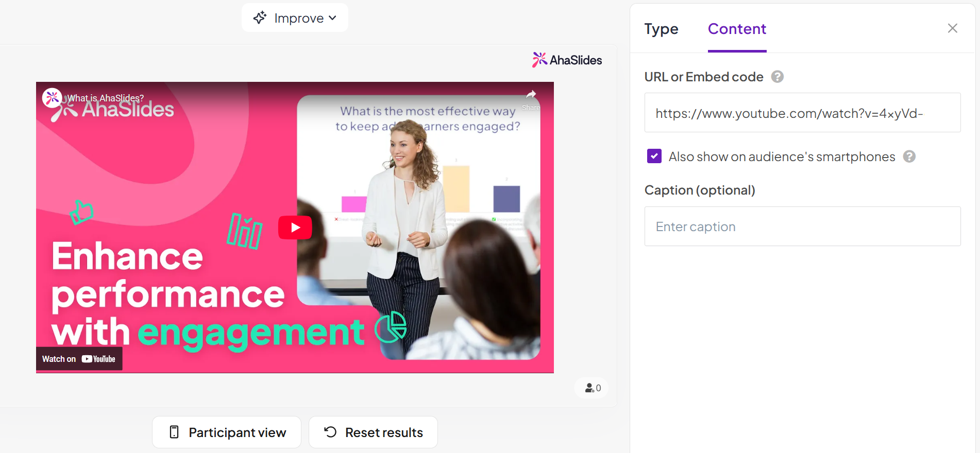
Task: Click the YouTube Share arrow icon
Action: click(531, 95)
